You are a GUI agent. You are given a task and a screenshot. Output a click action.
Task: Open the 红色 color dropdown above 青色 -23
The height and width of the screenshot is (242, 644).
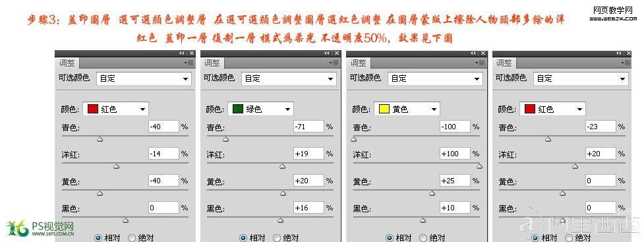coord(553,109)
